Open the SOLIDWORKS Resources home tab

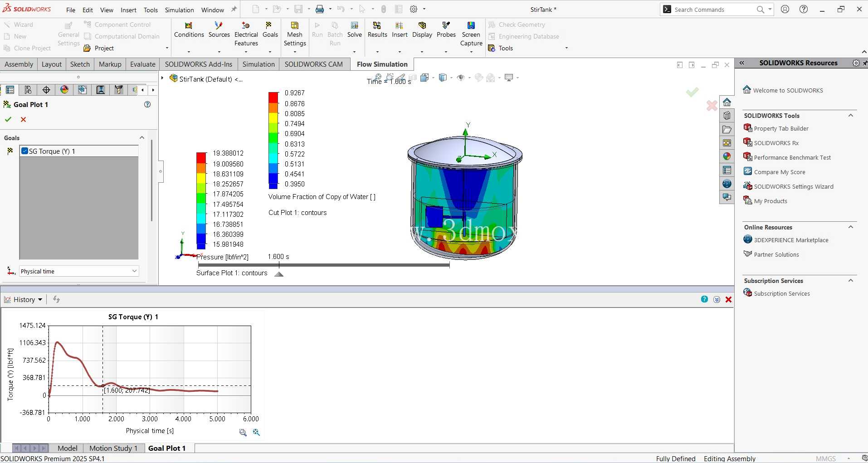point(727,102)
